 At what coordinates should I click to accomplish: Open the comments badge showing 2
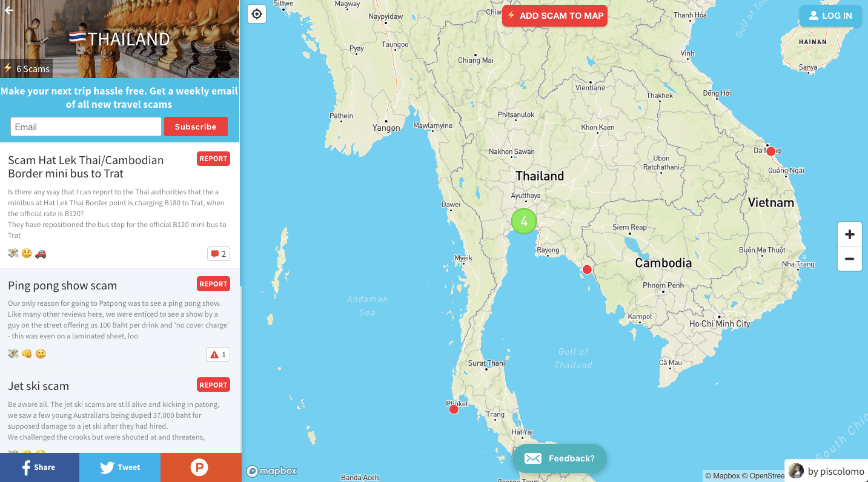tap(218, 254)
